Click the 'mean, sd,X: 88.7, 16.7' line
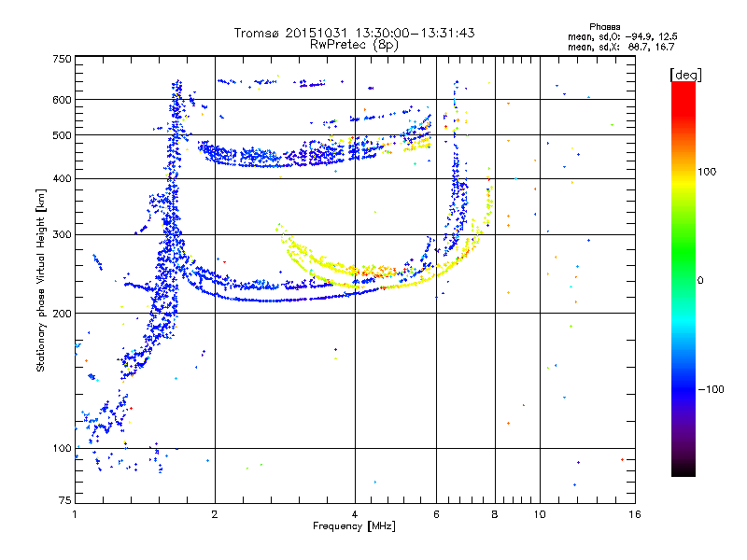 (621, 47)
